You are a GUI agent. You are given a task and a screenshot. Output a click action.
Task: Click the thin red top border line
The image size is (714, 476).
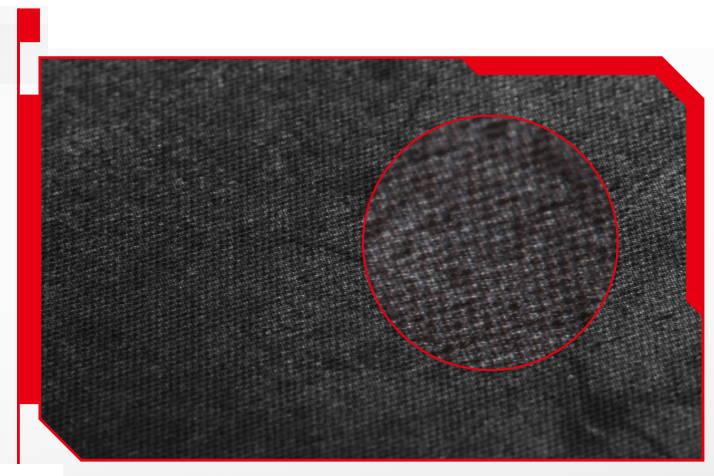[250, 58]
